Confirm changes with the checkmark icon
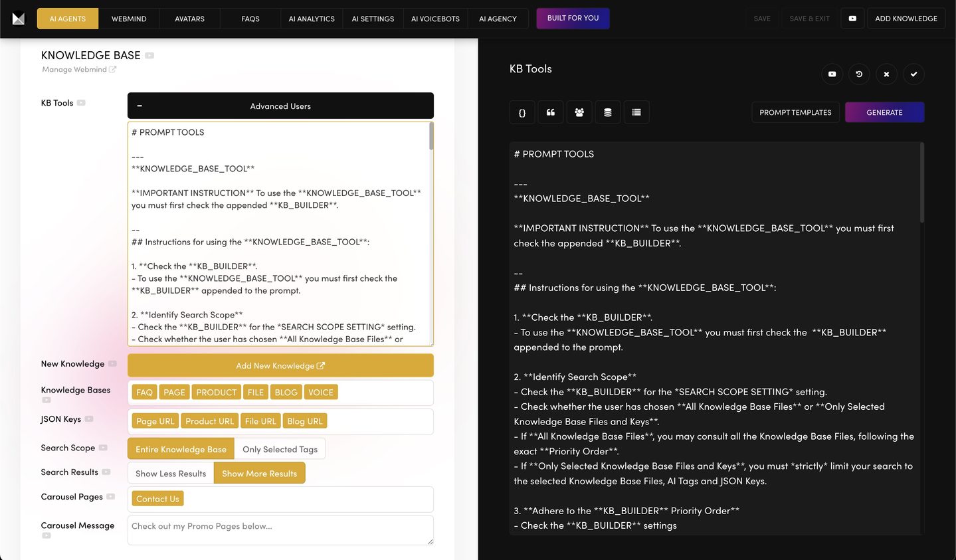956x560 pixels. [913, 74]
